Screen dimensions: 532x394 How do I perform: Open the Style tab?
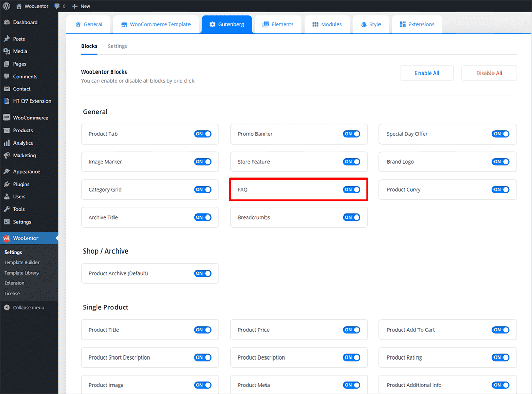[371, 24]
